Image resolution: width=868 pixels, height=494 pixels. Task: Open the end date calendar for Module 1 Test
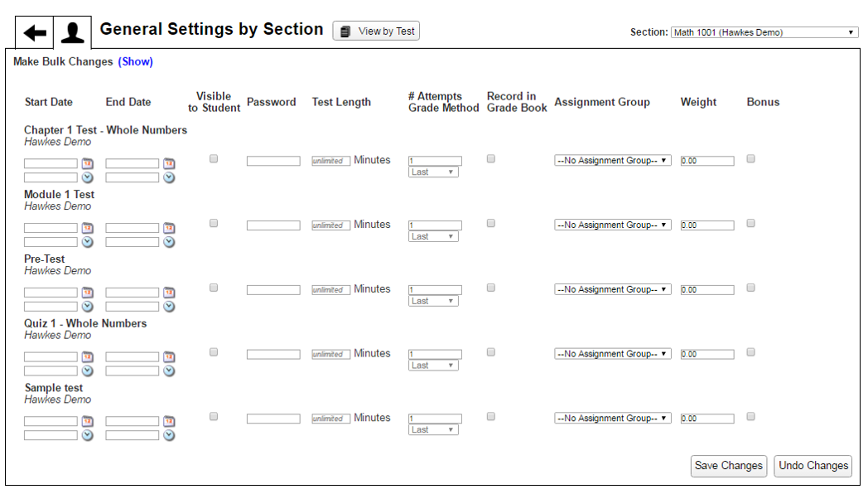[x=168, y=228]
